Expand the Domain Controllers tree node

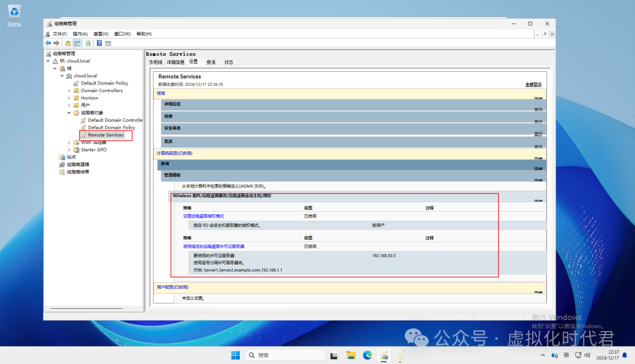pos(69,91)
